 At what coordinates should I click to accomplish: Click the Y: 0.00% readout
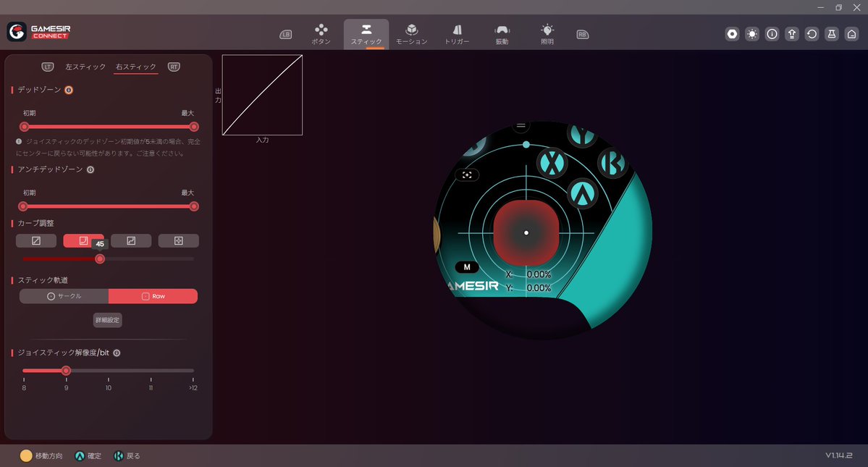pos(528,287)
